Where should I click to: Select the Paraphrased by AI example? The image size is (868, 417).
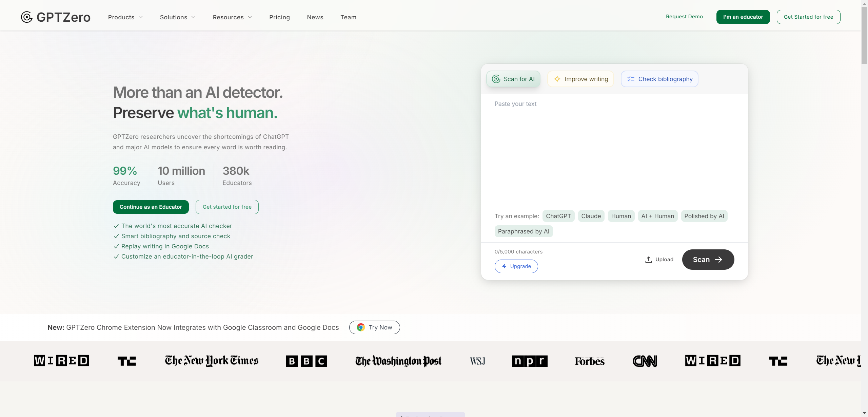click(524, 231)
